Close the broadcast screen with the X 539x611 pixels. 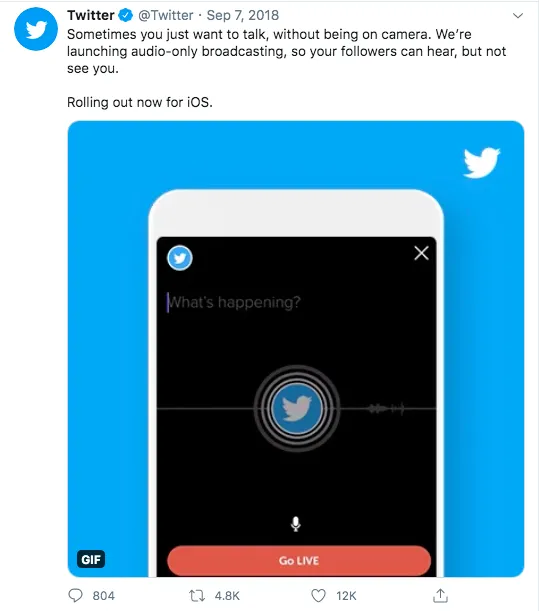pyautogui.click(x=421, y=253)
